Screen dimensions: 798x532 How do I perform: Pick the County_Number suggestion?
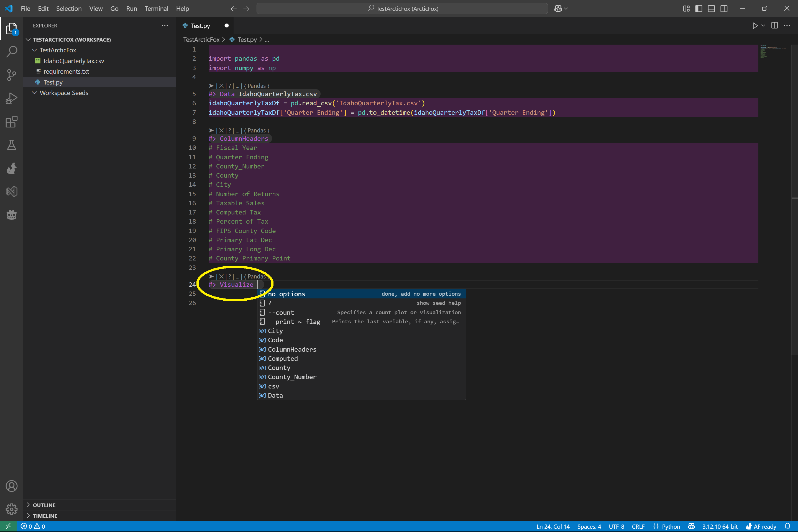(x=361, y=377)
